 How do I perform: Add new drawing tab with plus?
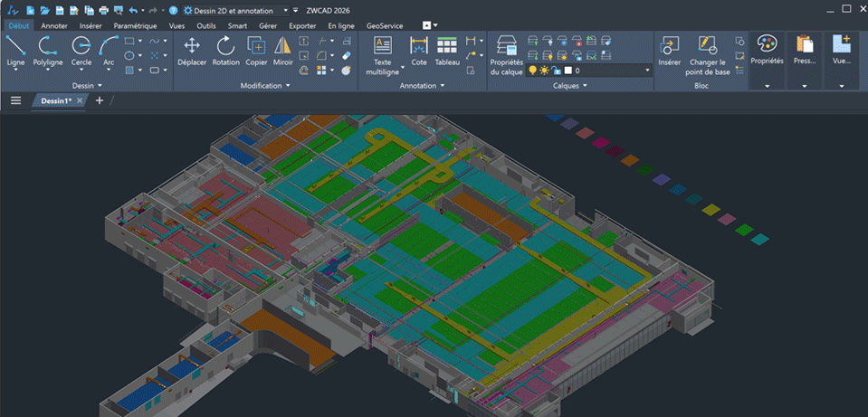(x=100, y=100)
